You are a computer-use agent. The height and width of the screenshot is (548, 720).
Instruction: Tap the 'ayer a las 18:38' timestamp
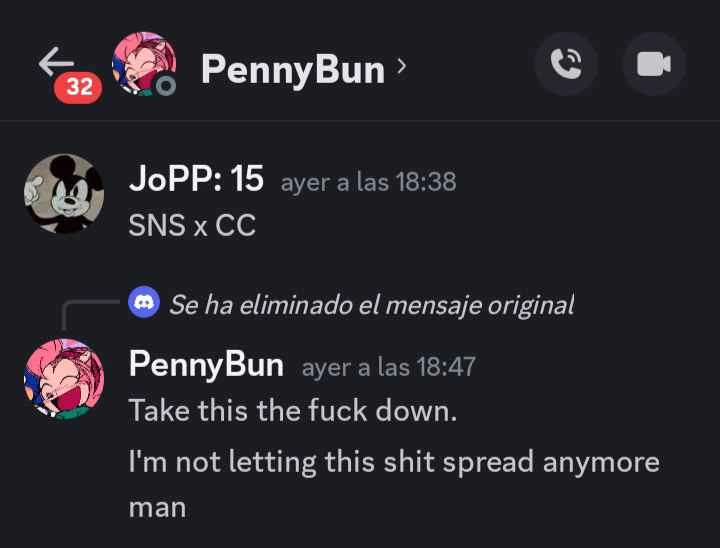click(x=368, y=182)
